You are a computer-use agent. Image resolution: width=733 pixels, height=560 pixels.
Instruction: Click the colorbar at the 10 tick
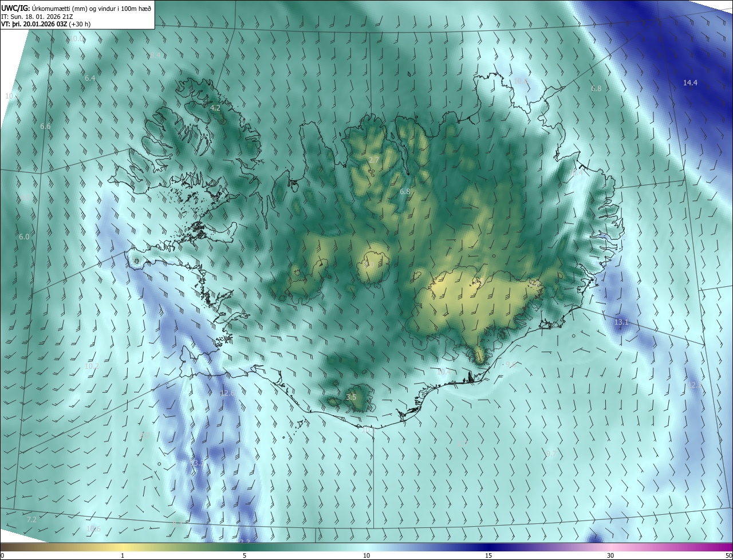pyautogui.click(x=366, y=556)
